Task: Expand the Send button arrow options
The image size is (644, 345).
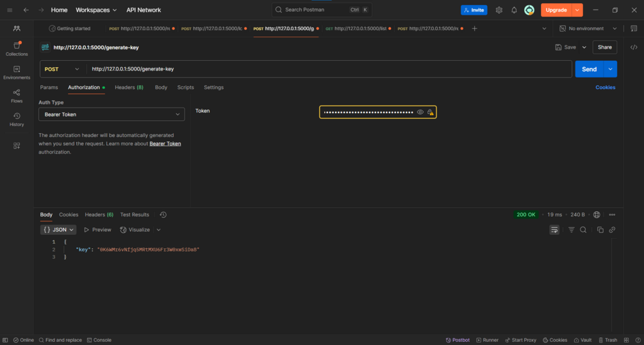Action: 610,69
